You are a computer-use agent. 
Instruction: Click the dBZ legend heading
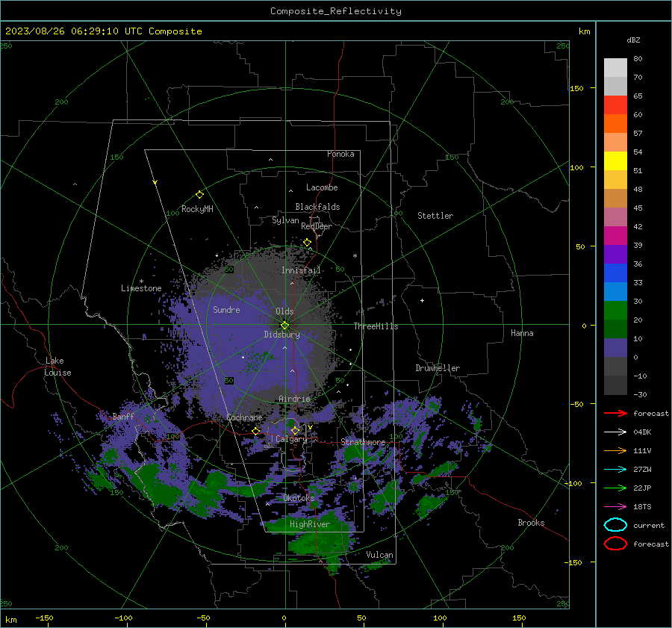633,40
